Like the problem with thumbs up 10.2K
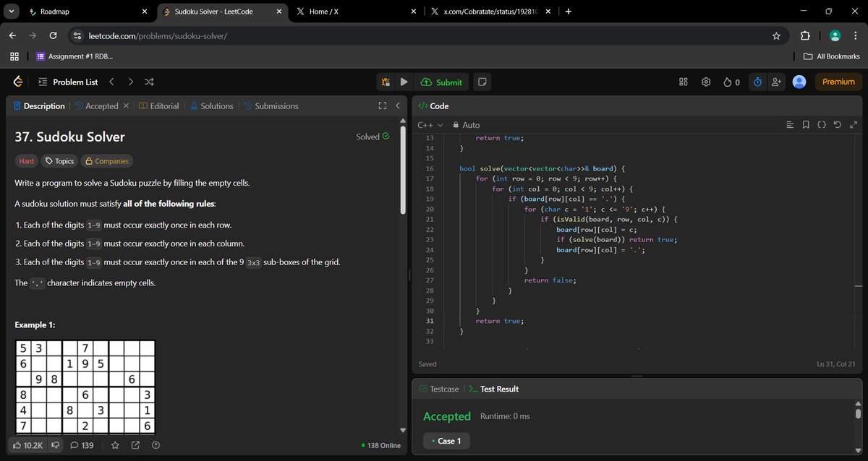This screenshot has height=461, width=868. click(x=28, y=445)
